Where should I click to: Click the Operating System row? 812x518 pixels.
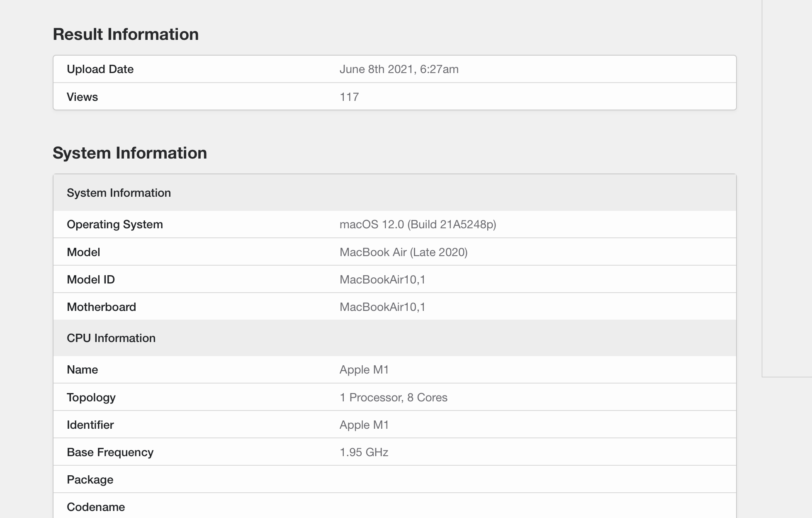115,224
